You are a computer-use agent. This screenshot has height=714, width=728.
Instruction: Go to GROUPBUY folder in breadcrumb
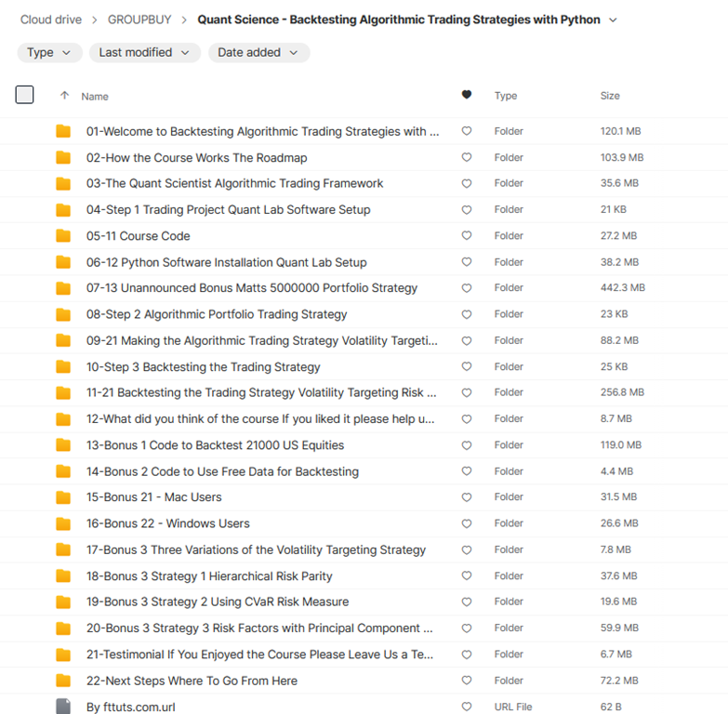coord(139,20)
